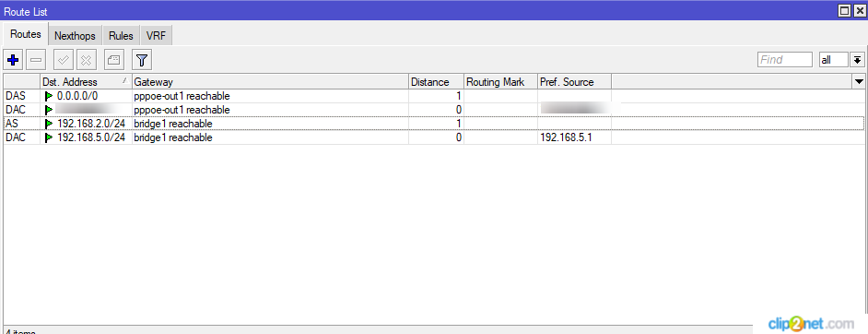
Task: Select the 192.168.2.0/24 route
Action: pyautogui.click(x=433, y=124)
